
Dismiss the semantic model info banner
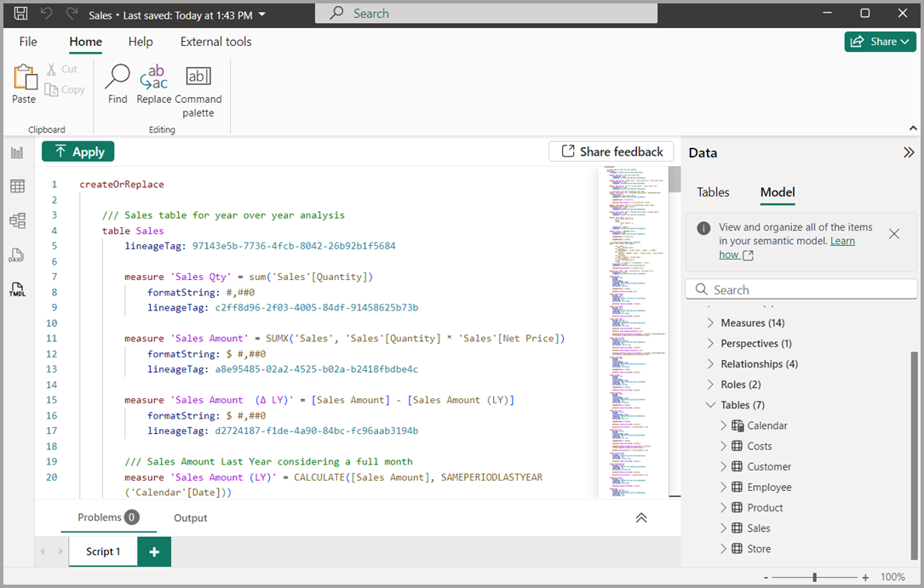pyautogui.click(x=893, y=233)
